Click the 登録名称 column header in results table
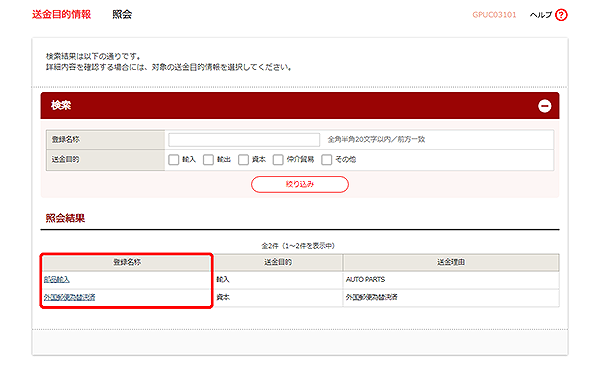Image resolution: width=600 pixels, height=371 pixels. [127, 262]
